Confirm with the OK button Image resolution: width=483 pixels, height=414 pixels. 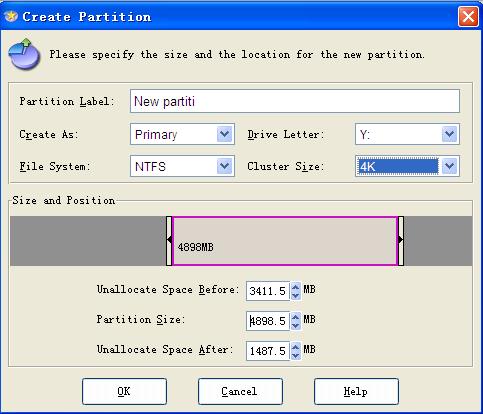point(124,391)
